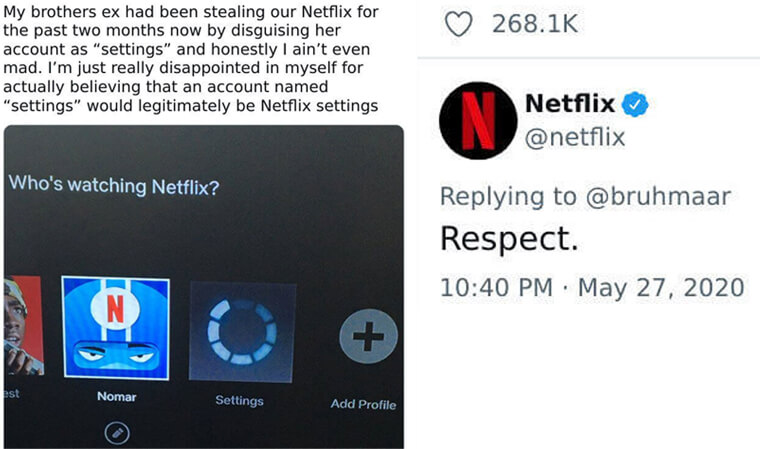
Task: Click the original tweet text about brother's ex
Action: 191,59
